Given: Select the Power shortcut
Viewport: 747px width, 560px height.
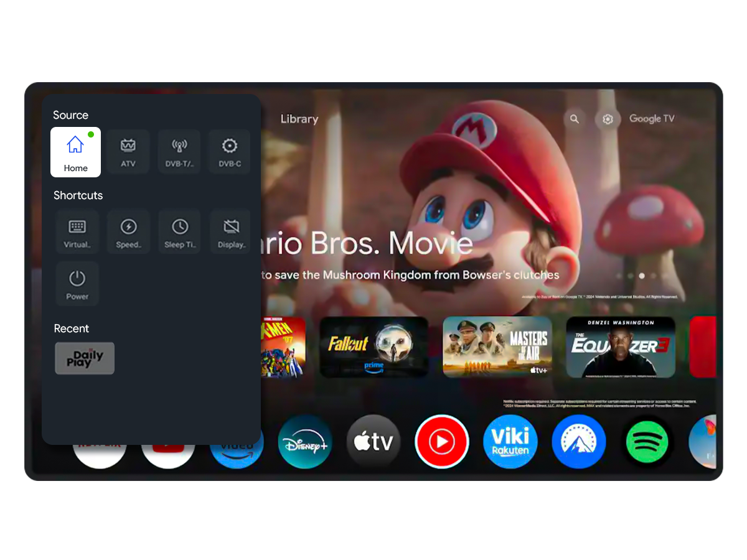Looking at the screenshot, I should (x=77, y=284).
